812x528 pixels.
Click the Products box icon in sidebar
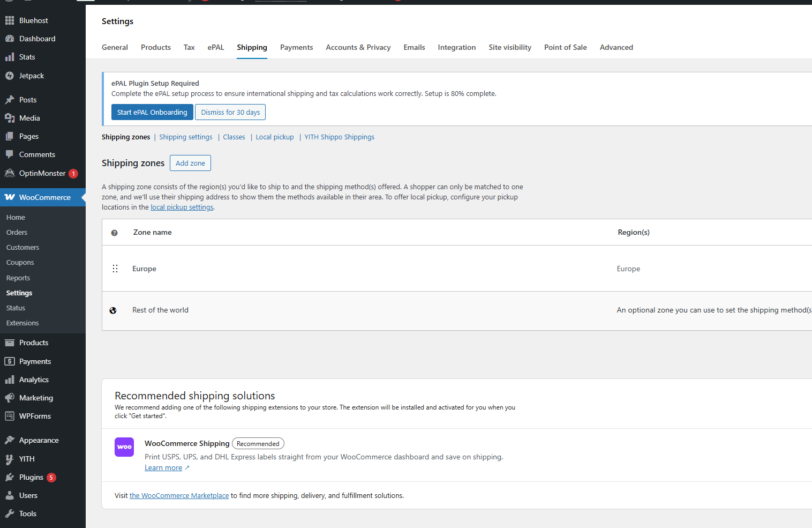tap(10, 343)
